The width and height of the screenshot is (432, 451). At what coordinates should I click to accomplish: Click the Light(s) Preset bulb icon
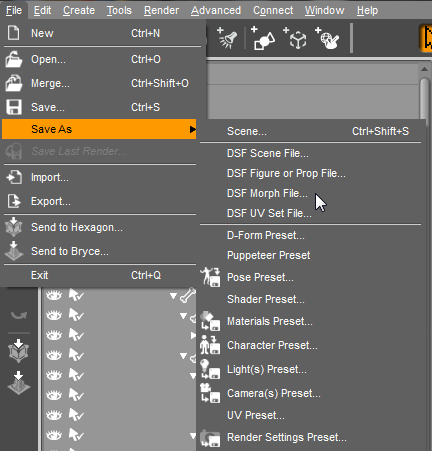(210, 369)
